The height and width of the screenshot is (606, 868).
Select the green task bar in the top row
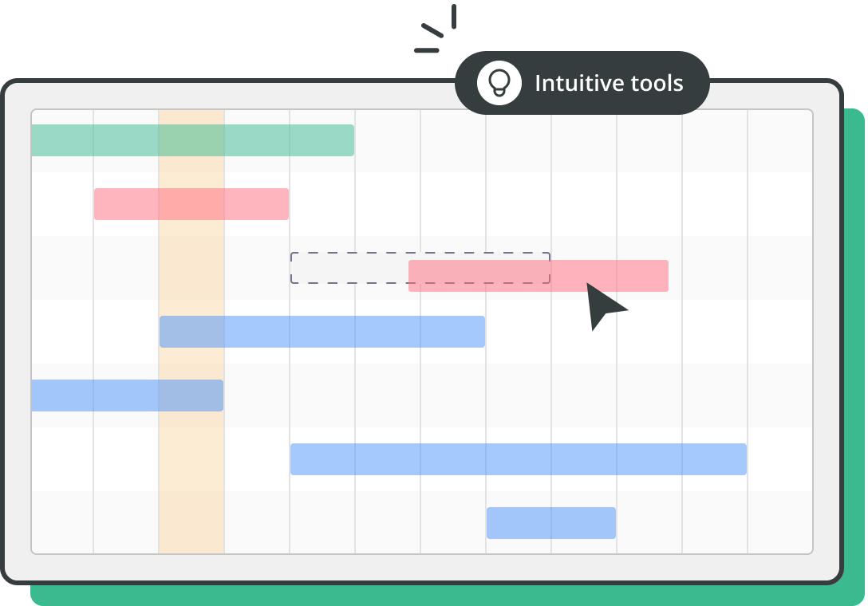pyautogui.click(x=192, y=140)
